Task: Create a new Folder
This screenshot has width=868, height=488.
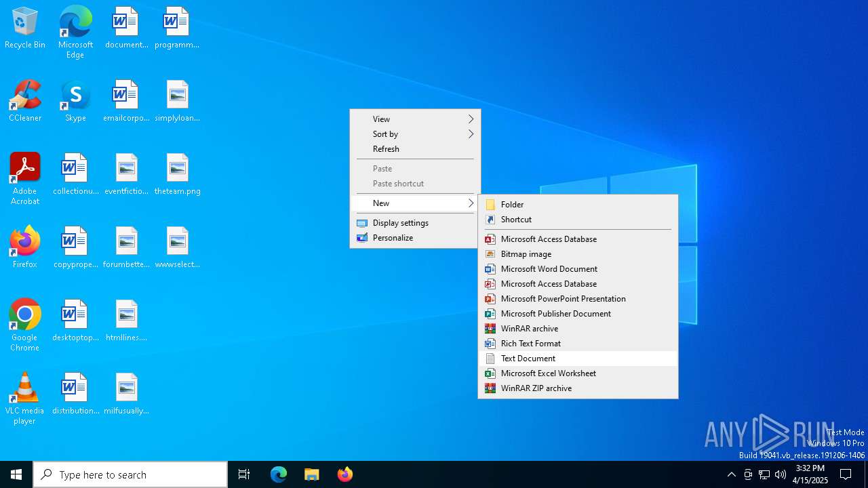Action: pos(578,205)
